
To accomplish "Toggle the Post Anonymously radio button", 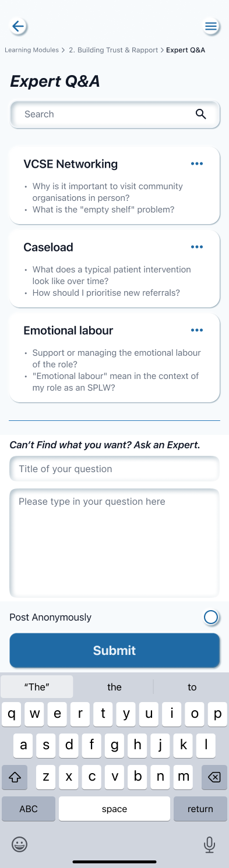I will [x=211, y=617].
